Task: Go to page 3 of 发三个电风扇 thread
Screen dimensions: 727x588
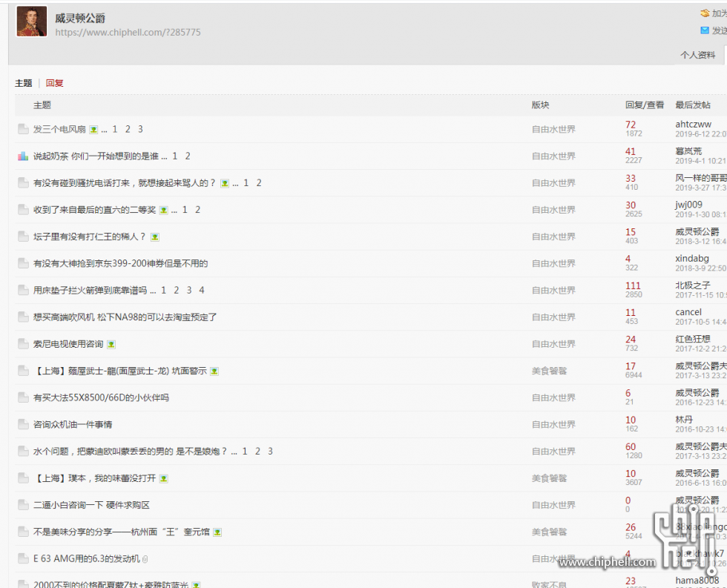Action: [140, 129]
